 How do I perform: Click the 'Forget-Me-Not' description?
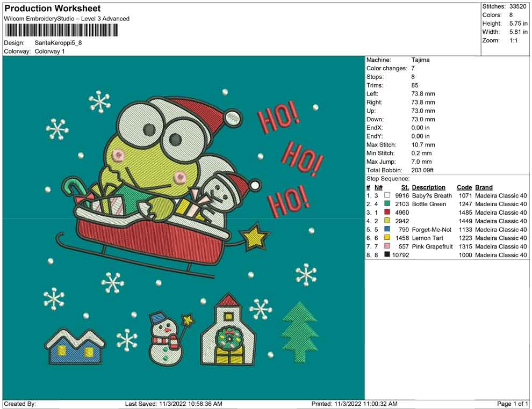(x=432, y=229)
